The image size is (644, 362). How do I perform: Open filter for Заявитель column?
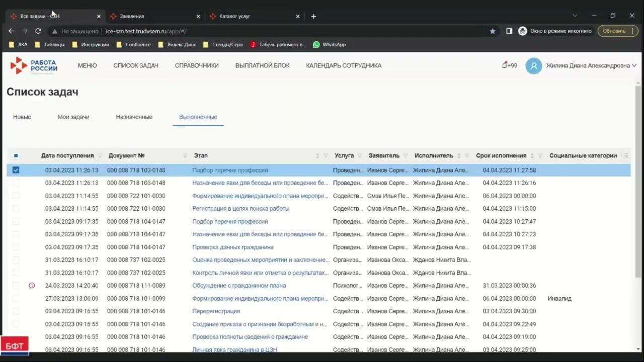[406, 156]
